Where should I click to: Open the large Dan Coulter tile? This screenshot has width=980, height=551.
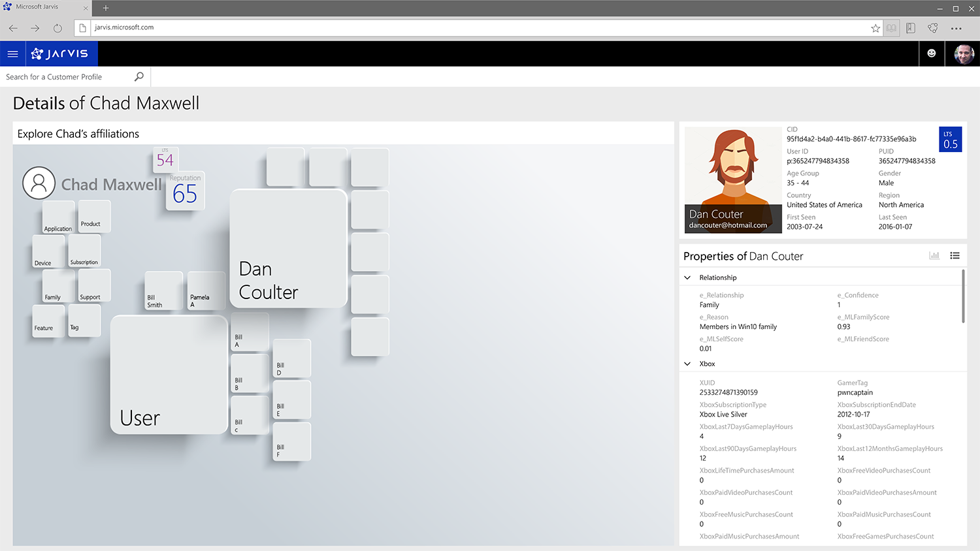pyautogui.click(x=288, y=248)
